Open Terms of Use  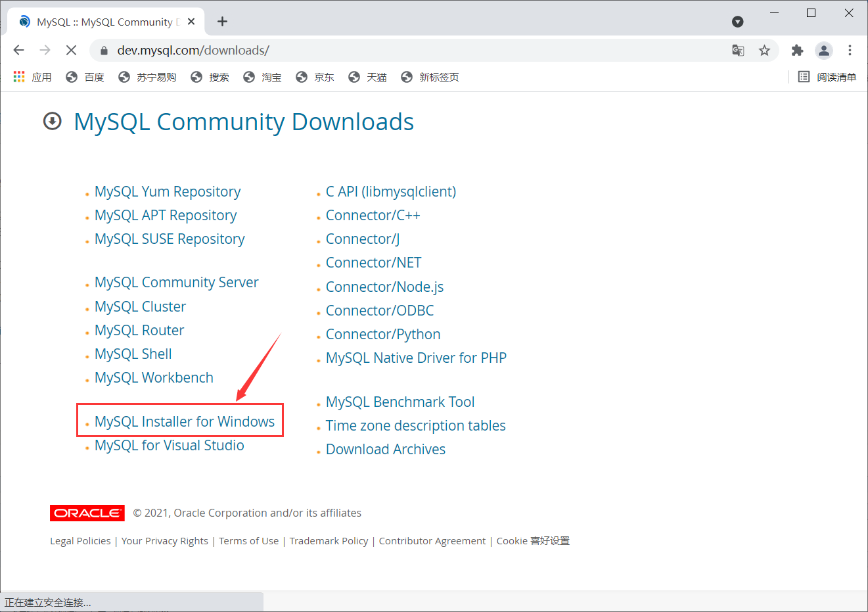249,540
